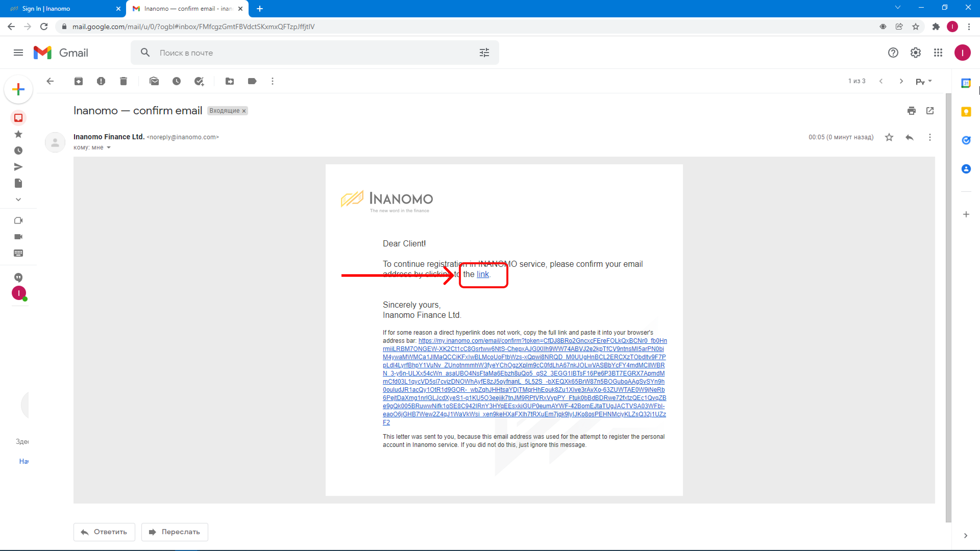The image size is (980, 551).
Task: Open toolbar more options menu
Action: 272,81
